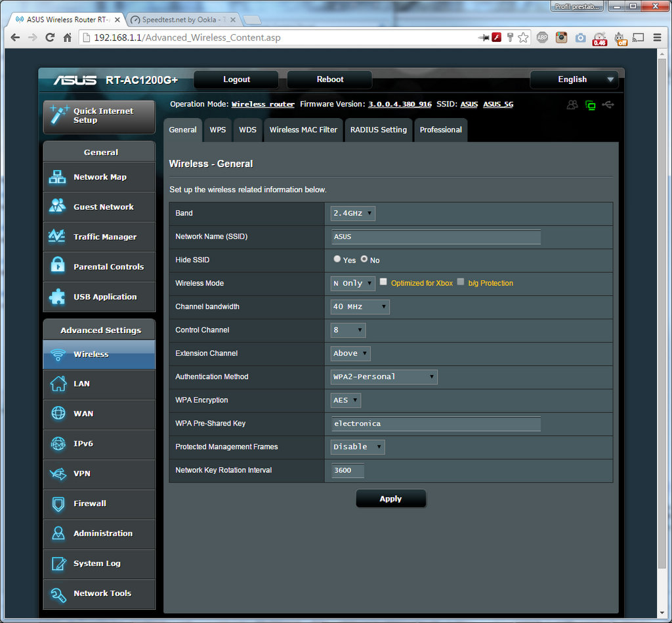Image resolution: width=672 pixels, height=623 pixels.
Task: Open the Professional tab
Action: tap(440, 130)
